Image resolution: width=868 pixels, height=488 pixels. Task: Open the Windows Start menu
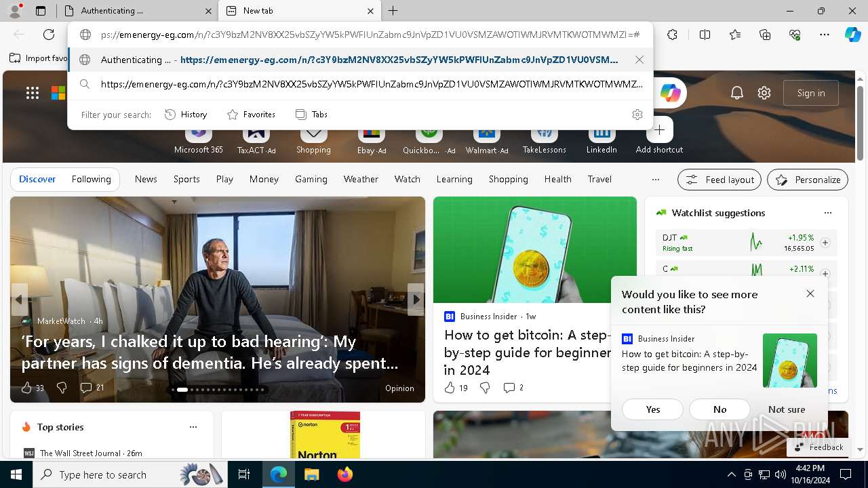click(x=16, y=474)
